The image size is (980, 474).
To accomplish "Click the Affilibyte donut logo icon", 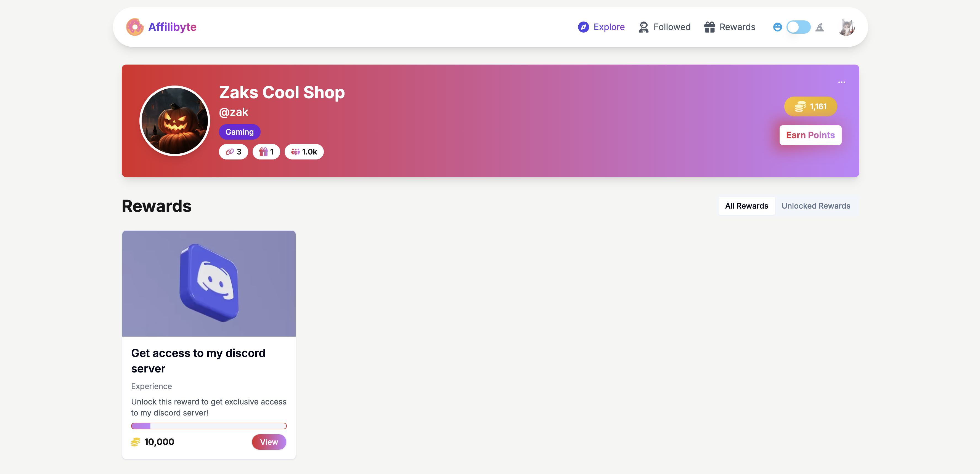I will pos(135,27).
